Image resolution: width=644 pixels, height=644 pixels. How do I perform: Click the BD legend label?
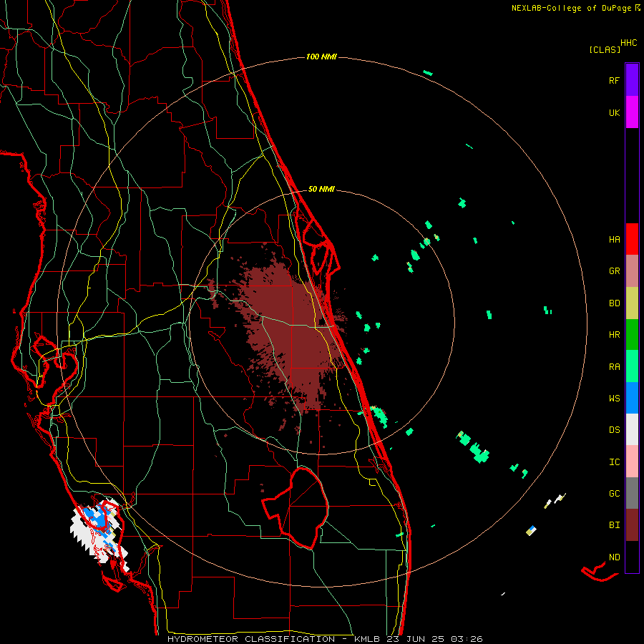click(x=614, y=303)
